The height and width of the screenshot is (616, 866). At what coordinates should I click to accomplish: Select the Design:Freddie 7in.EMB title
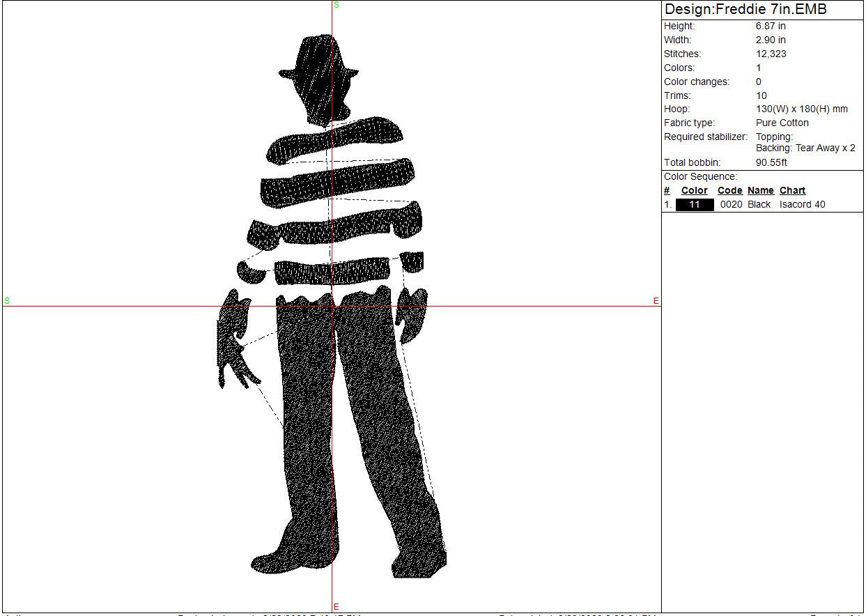745,10
